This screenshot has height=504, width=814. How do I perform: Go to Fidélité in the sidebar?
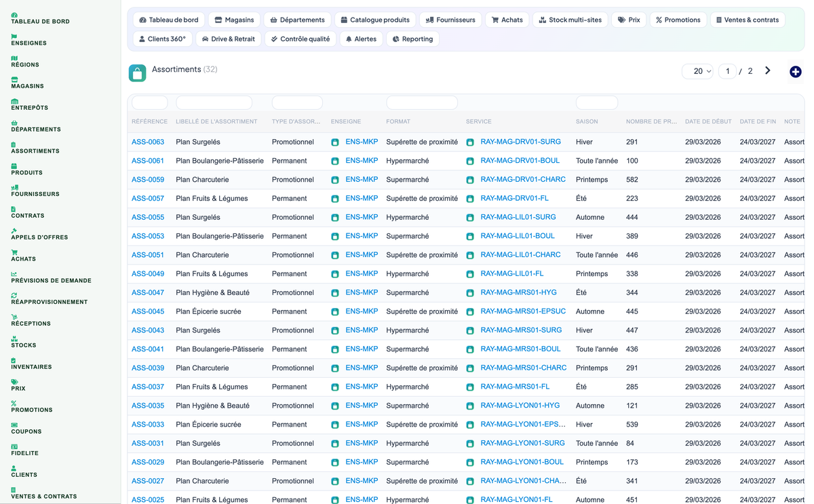pos(24,450)
